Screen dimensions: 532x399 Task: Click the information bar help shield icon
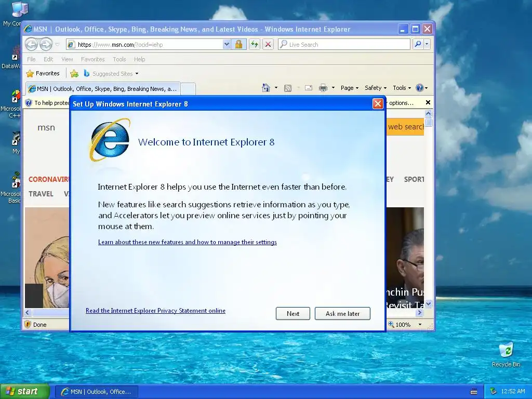(29, 103)
